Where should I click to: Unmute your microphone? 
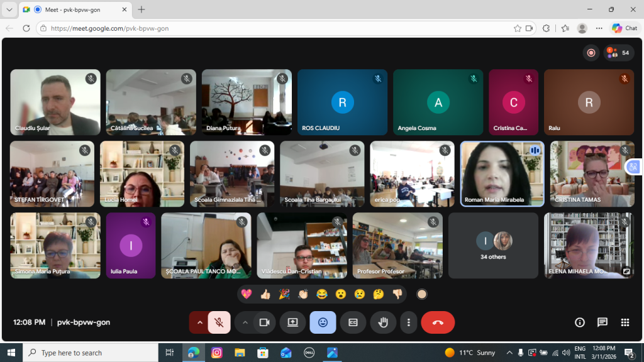pos(219,322)
